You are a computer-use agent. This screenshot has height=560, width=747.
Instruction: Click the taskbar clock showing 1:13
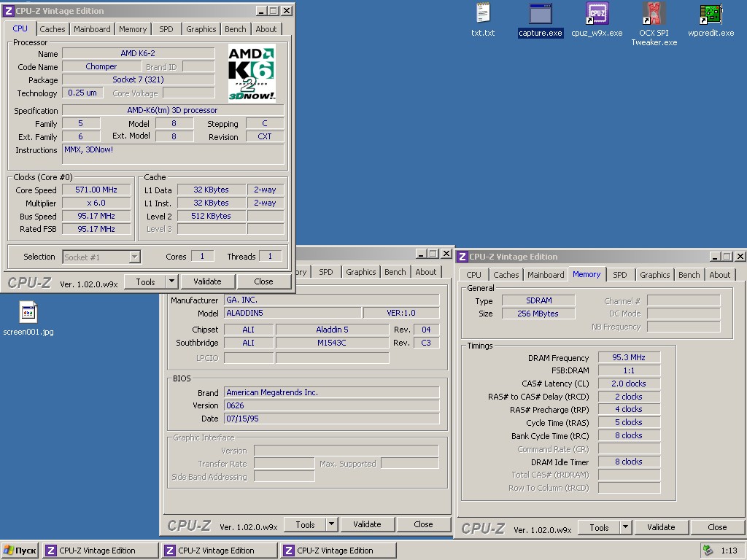729,551
